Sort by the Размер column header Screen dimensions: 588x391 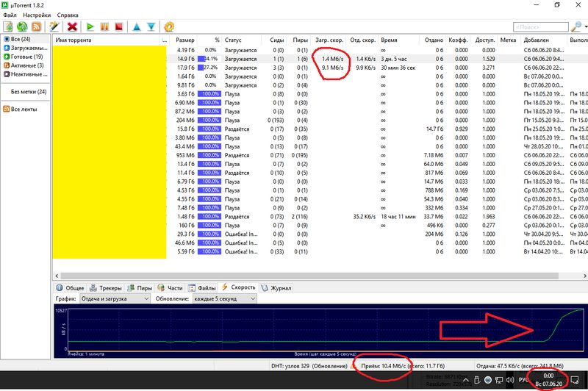point(184,39)
